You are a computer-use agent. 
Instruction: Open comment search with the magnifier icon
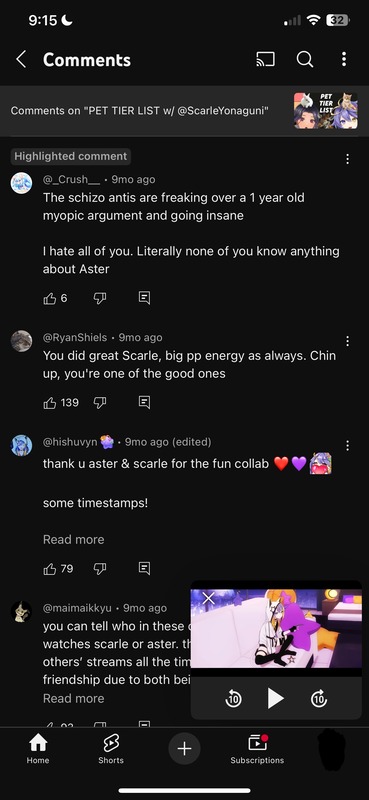click(305, 60)
